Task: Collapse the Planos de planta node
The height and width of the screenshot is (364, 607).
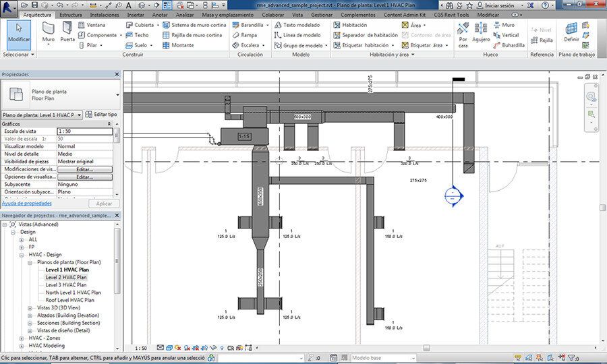Action: 30,262
